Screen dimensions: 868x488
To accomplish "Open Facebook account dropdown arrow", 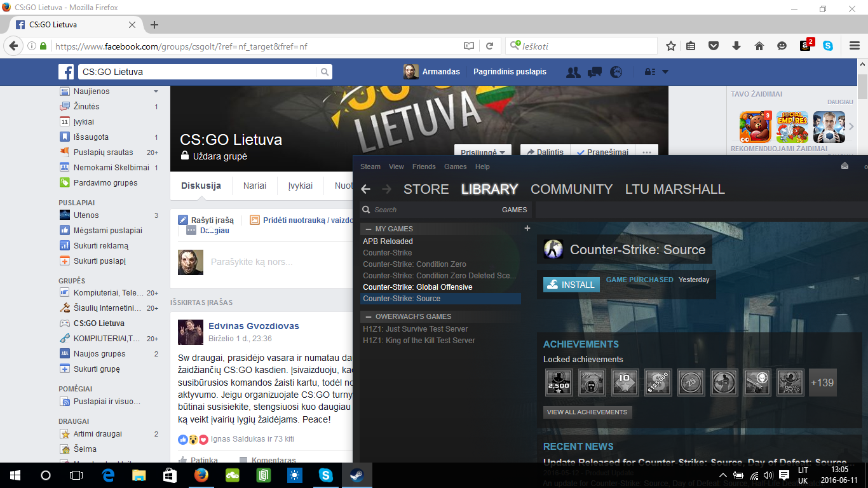I will (x=665, y=72).
